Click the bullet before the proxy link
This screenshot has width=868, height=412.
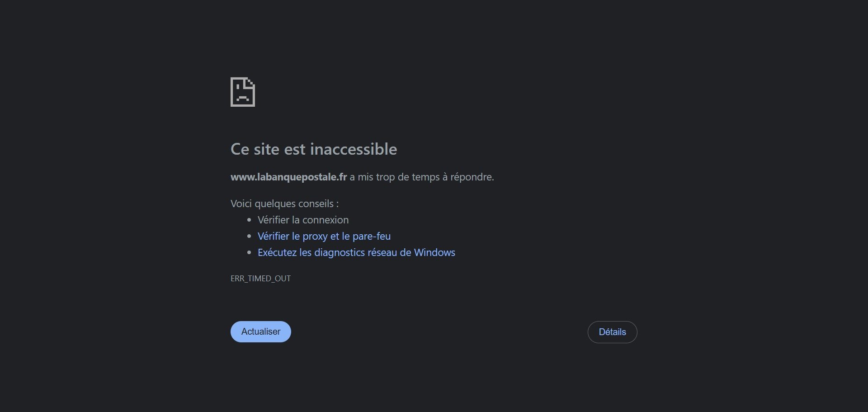249,236
